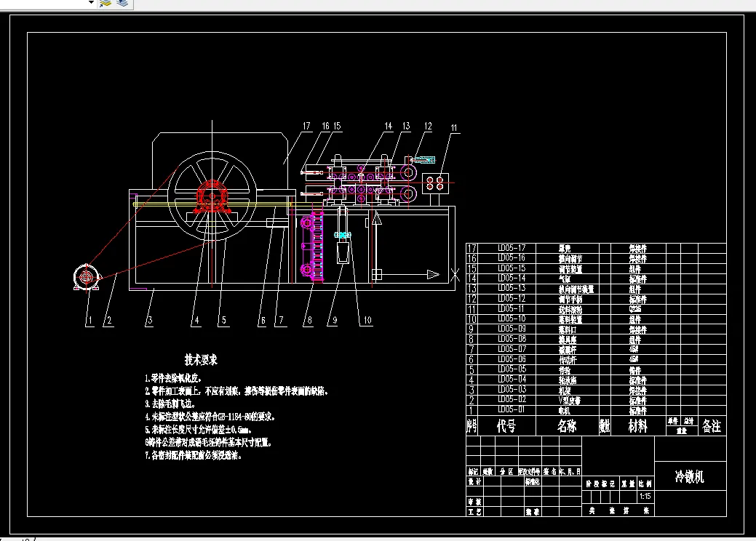The width and height of the screenshot is (756, 541).
Task: Click the part name 气缸 in the LD05-14 row
Action: click(564, 278)
